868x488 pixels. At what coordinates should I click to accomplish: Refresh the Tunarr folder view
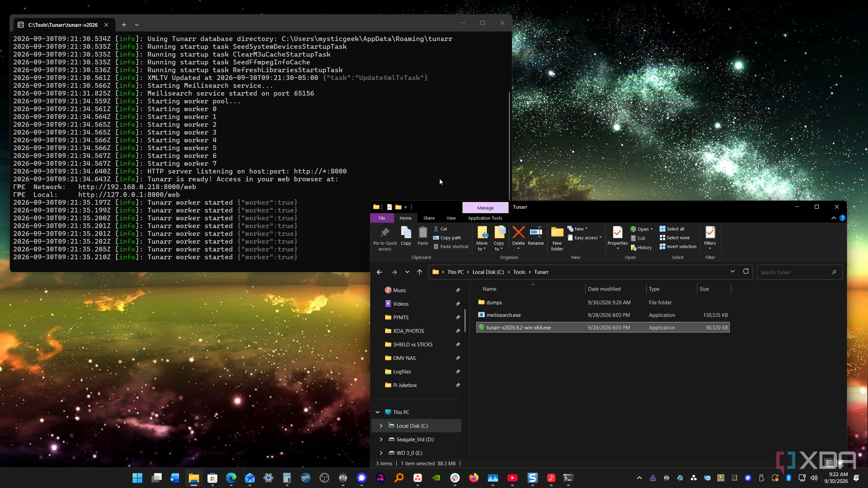coord(746,272)
